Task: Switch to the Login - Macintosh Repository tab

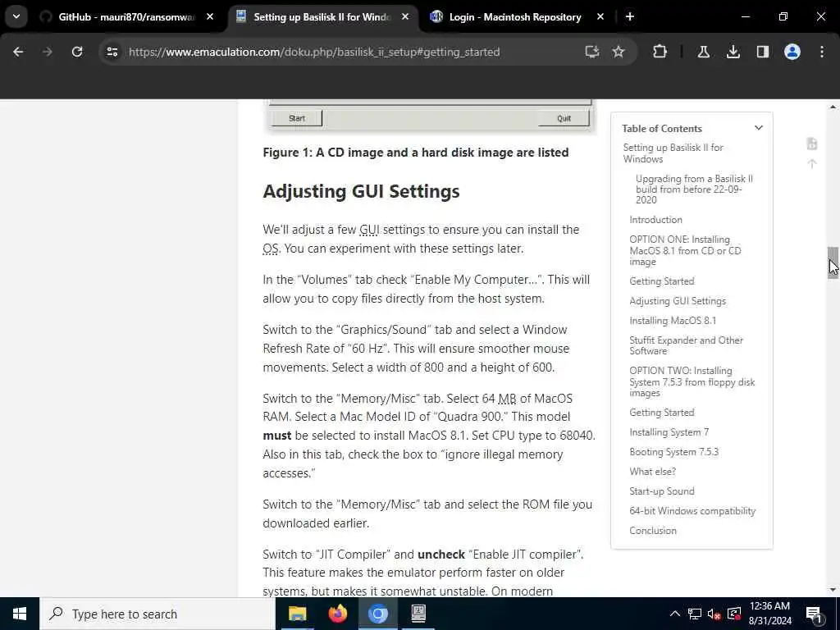Action: coord(515,17)
